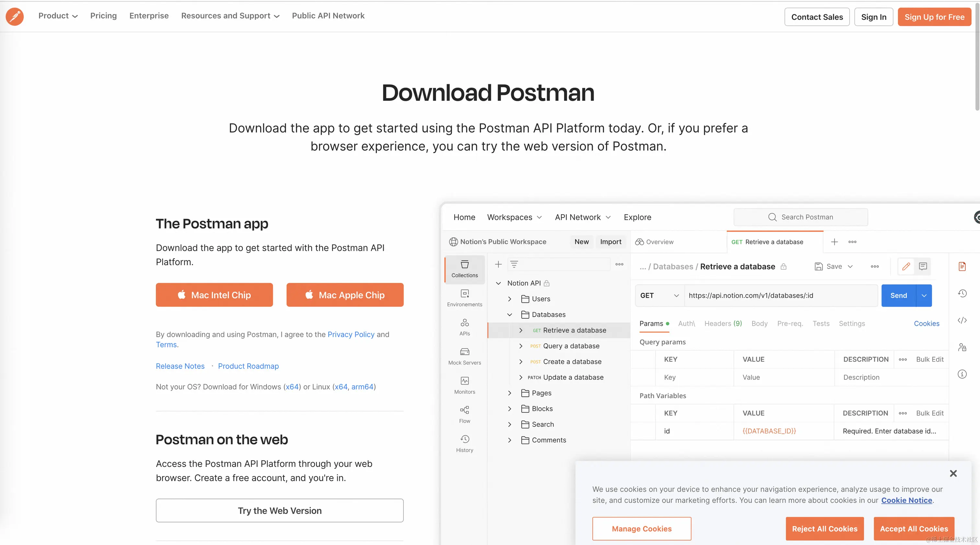Click Mac Apple Chip download button

345,295
